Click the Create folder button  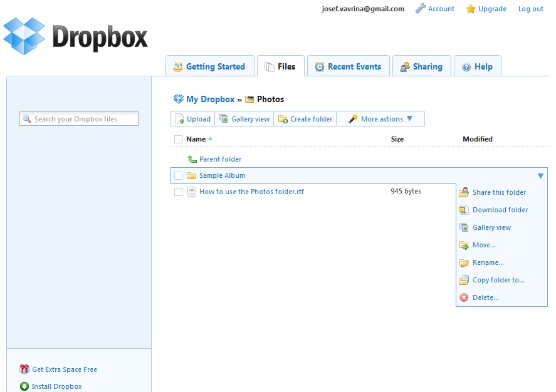pos(305,118)
